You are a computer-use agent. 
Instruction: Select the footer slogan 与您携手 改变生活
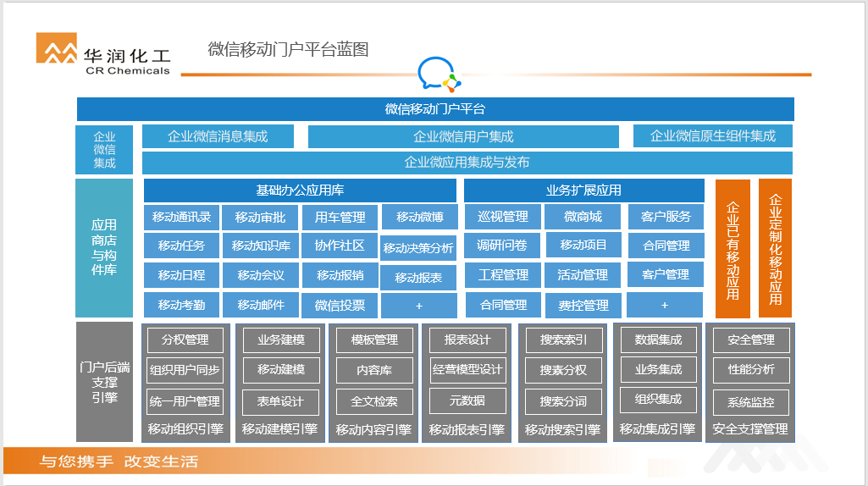pyautogui.click(x=118, y=461)
